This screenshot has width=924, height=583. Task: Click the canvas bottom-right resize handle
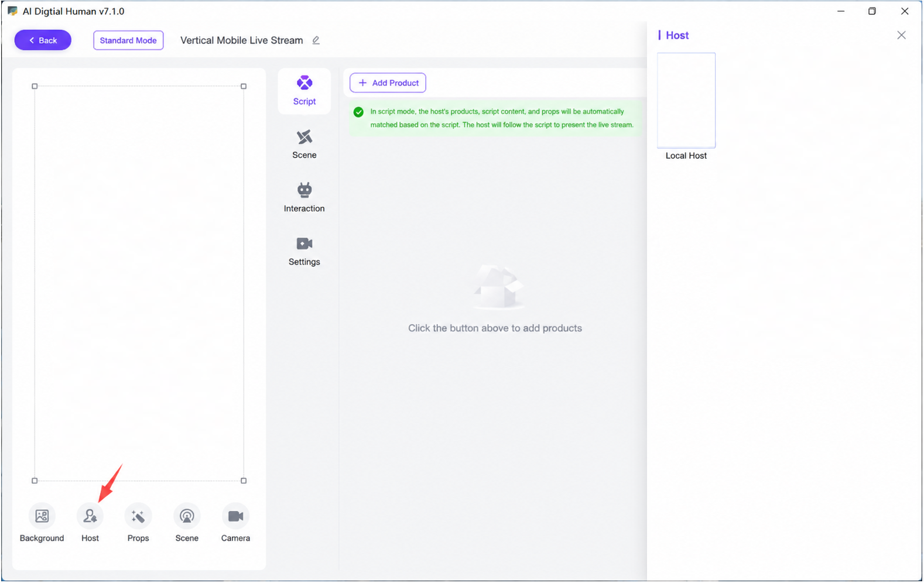click(244, 481)
